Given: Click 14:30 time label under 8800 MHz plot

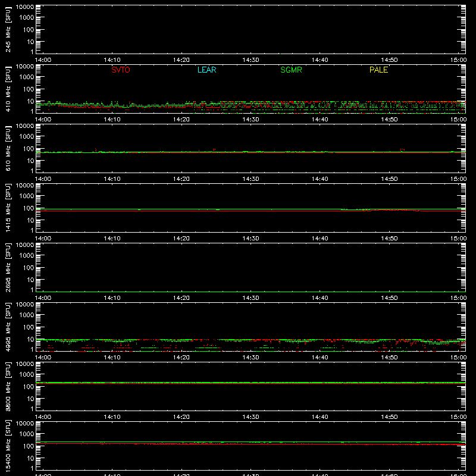Looking at the screenshot, I should click(x=250, y=417).
